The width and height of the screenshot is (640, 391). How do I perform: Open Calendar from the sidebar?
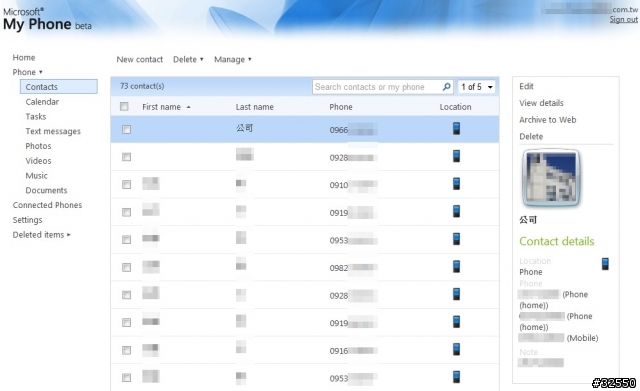point(42,102)
